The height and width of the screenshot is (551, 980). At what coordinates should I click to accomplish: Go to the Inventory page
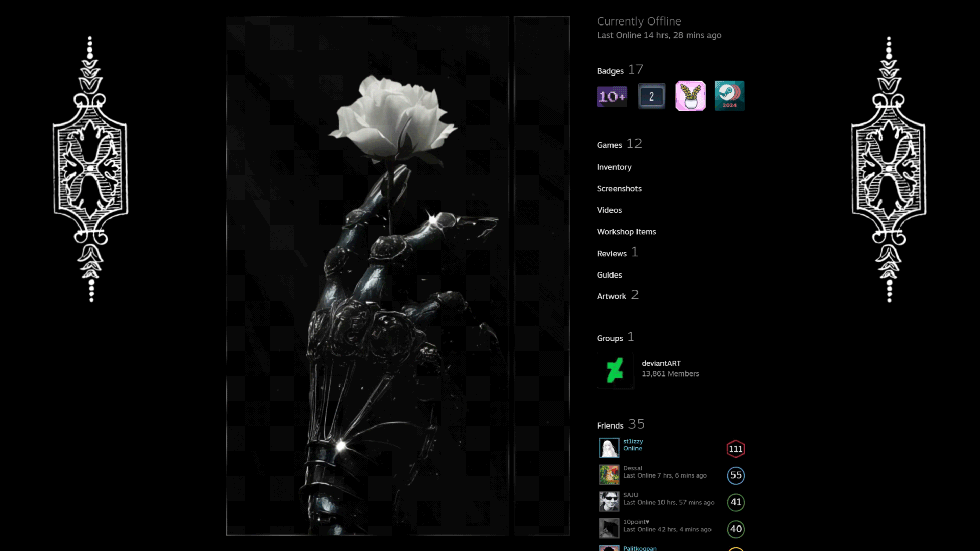click(x=614, y=167)
